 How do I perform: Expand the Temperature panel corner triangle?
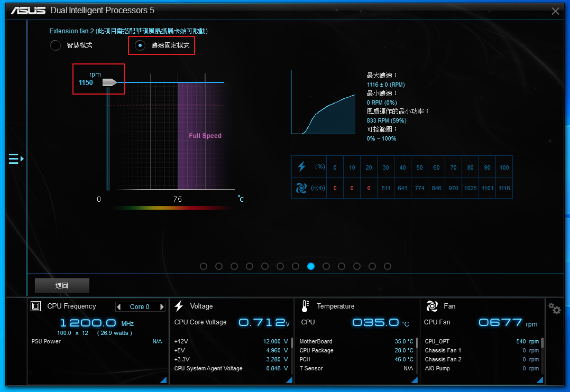pyautogui.click(x=415, y=380)
